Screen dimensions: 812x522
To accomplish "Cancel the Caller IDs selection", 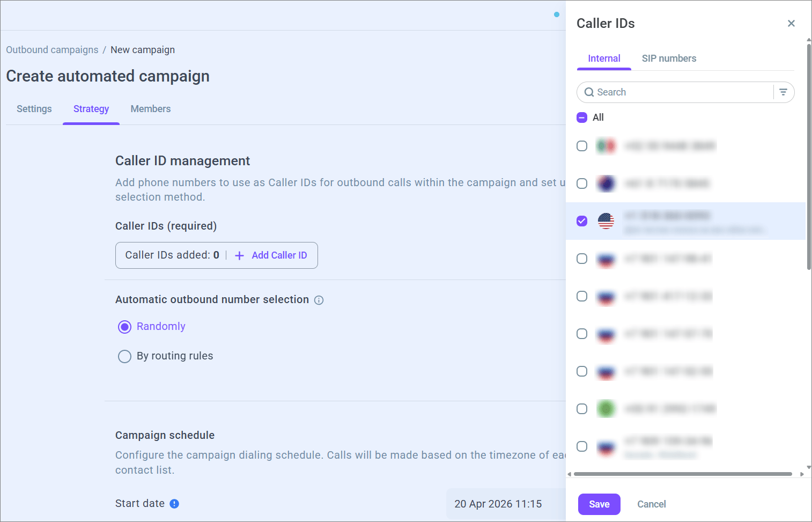I will (652, 504).
